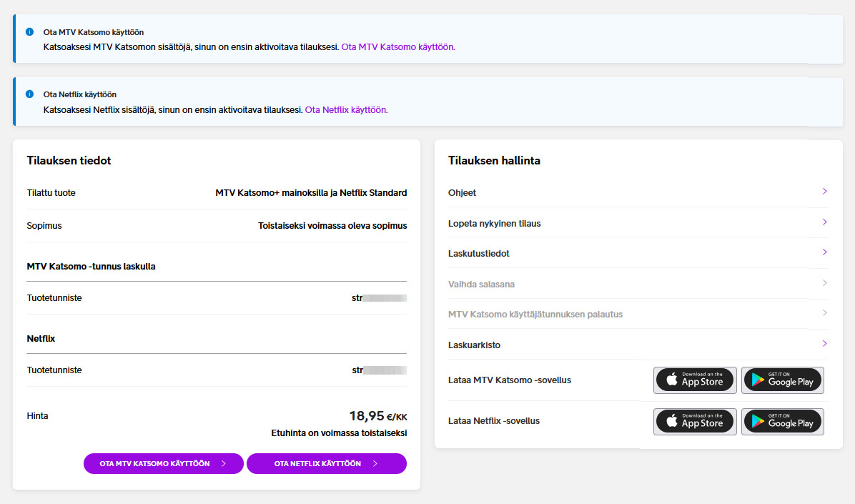Click the 'MTV Katsomo -tunnus laskulla' heading
This screenshot has height=504, width=855.
pos(91,267)
